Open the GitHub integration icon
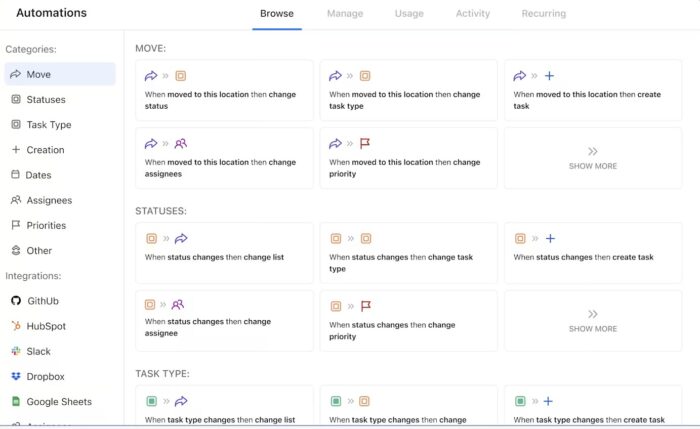The width and height of the screenshot is (700, 429). 16,301
